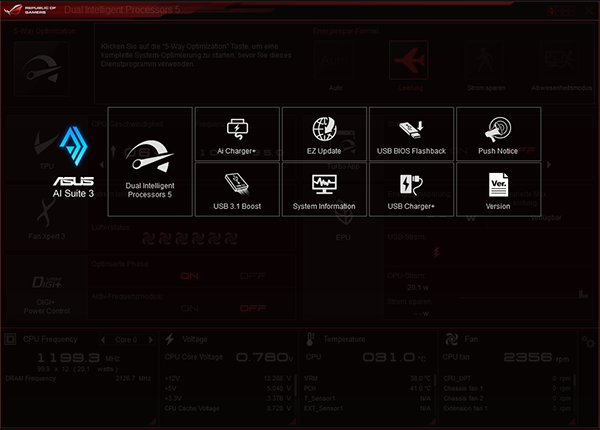Click the Lüfterstatus fan icons row

(190, 239)
